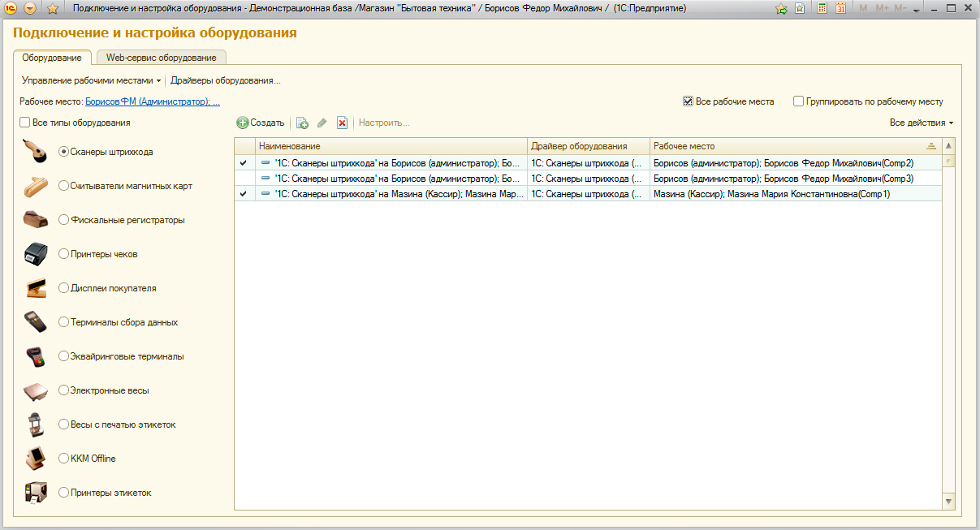The image size is (980, 530).
Task: Click the 'Создать' button
Action: 261,123
